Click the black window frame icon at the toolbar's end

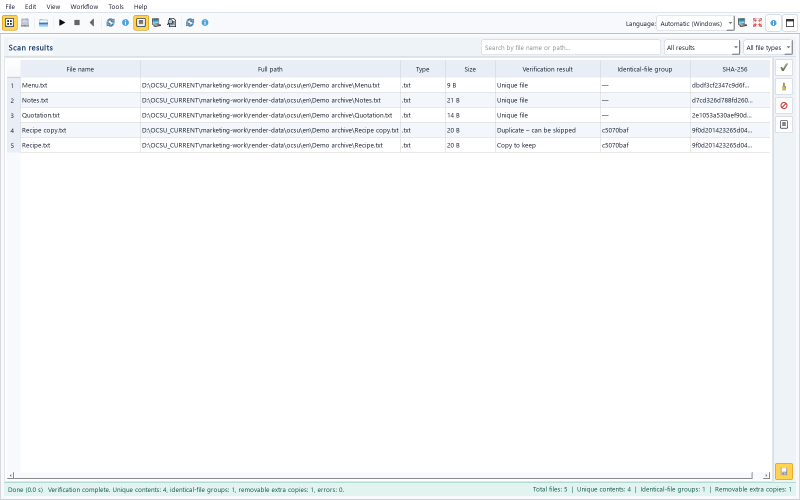point(790,23)
